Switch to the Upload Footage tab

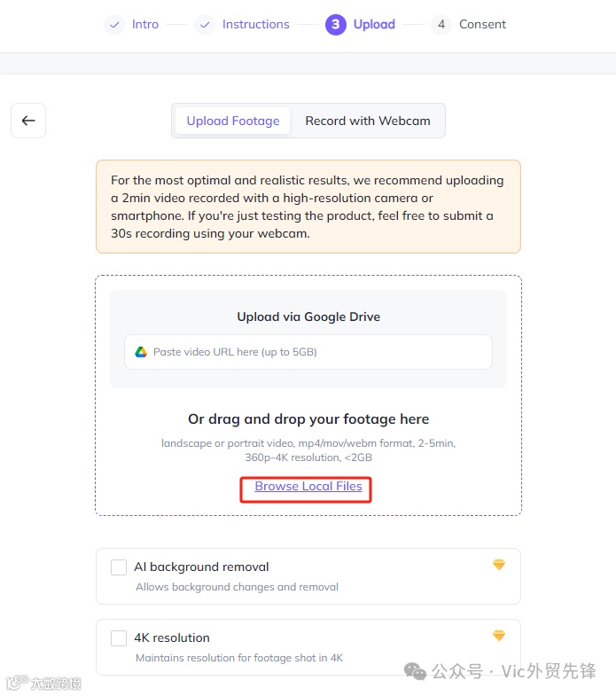(x=232, y=121)
